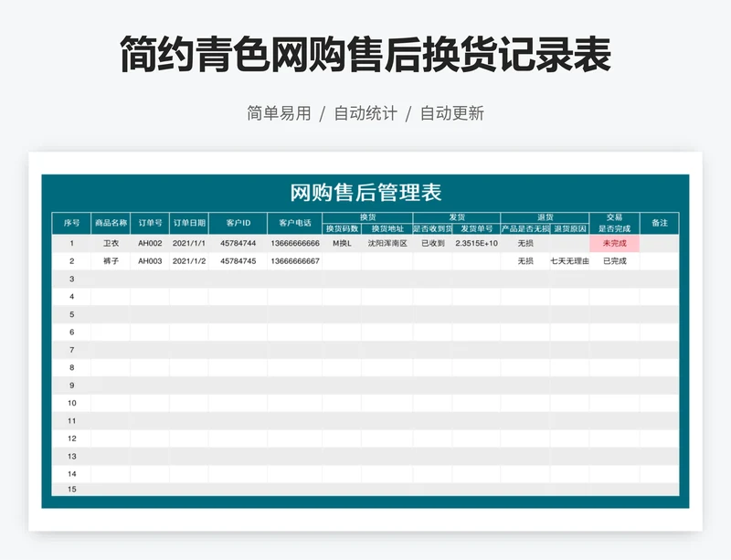Select the 卫衣 product name cell

(x=111, y=244)
